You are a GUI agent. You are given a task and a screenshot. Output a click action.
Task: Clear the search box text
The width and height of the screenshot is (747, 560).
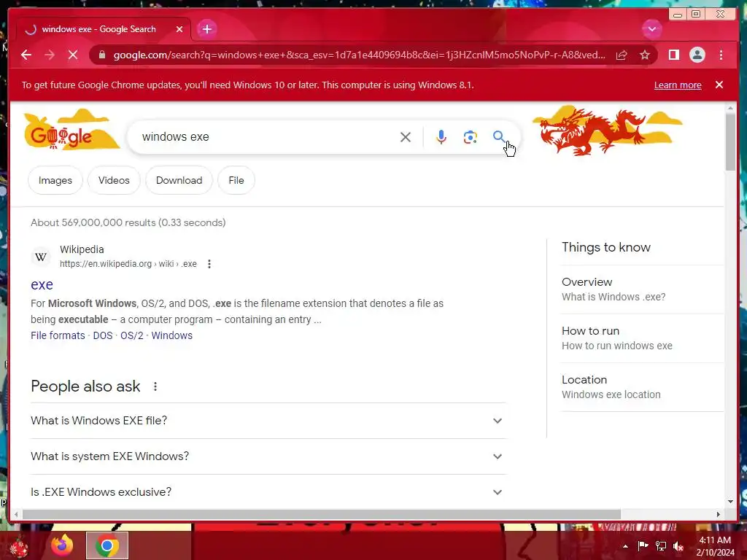coord(406,137)
